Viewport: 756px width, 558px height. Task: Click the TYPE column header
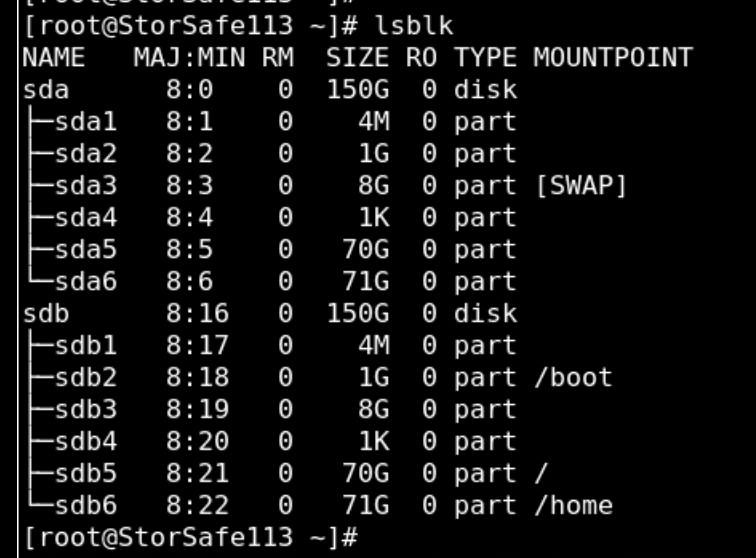click(485, 58)
